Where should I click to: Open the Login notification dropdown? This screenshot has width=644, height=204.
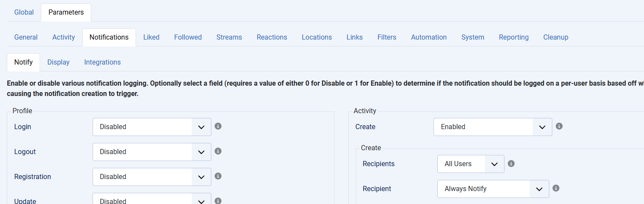coord(152,127)
